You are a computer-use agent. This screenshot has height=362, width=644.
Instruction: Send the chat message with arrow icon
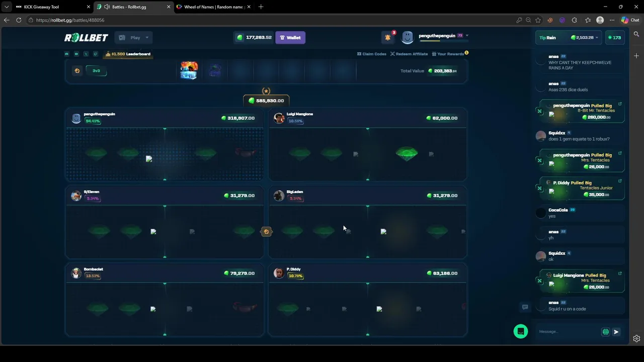[x=616, y=332]
